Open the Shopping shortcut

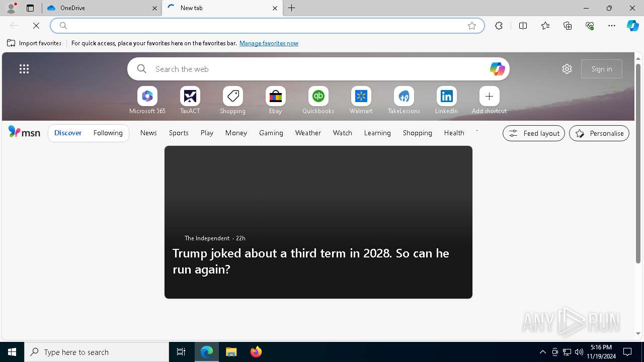pos(233,100)
